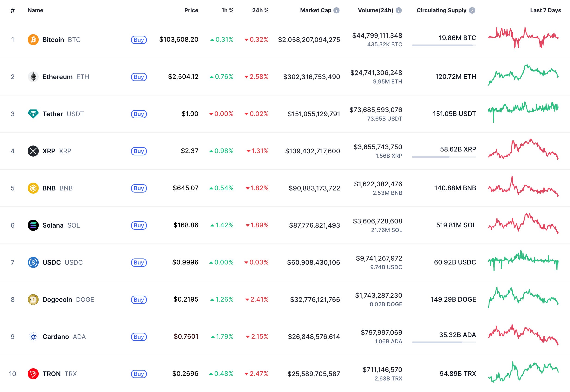The width and height of the screenshot is (570, 392).
Task: Open Solana's 7-day sparkline chart
Action: pyautogui.click(x=523, y=223)
